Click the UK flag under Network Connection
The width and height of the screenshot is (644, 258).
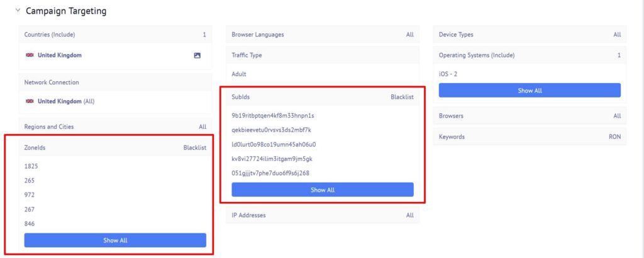30,101
